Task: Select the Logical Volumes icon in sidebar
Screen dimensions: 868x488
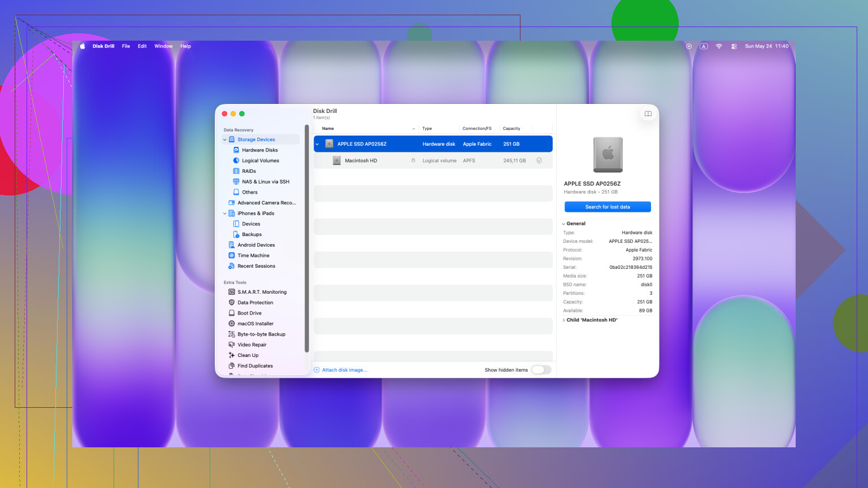Action: [236, 160]
